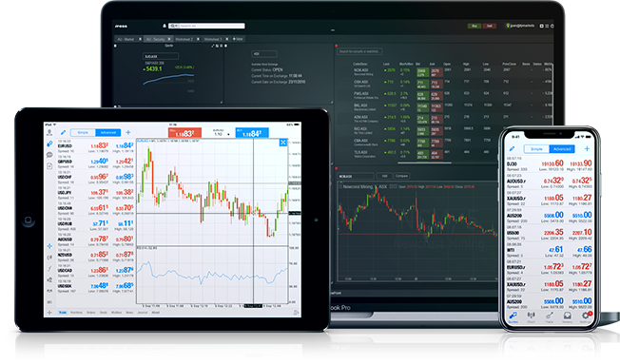
Task: Switch to the Positions tab on tablet bottom bar
Action: [x=76, y=313]
